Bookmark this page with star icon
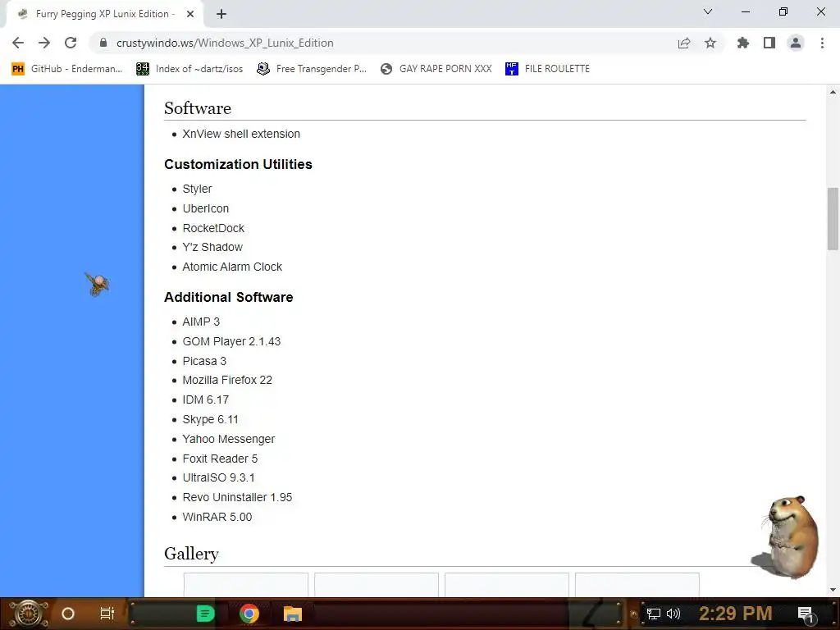The image size is (840, 630). point(710,43)
